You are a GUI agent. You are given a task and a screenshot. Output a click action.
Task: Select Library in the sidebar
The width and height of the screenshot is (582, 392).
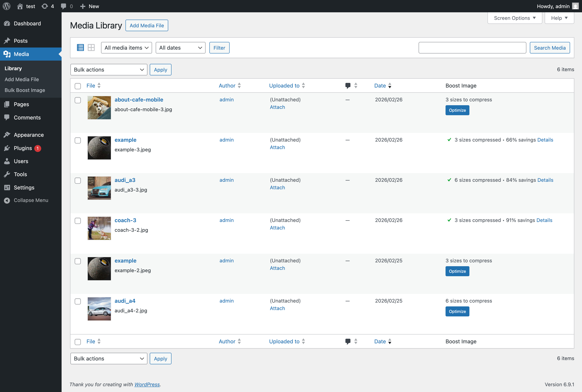[13, 68]
